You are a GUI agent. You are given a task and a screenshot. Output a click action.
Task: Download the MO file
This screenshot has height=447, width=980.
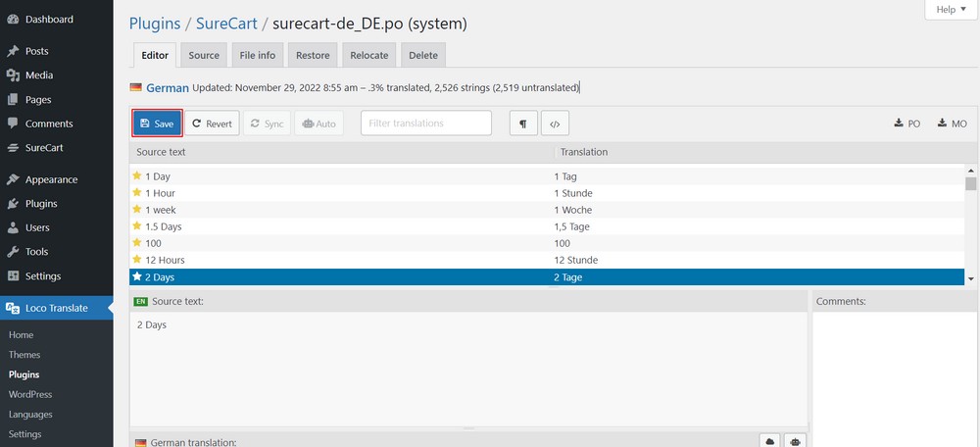pos(952,124)
